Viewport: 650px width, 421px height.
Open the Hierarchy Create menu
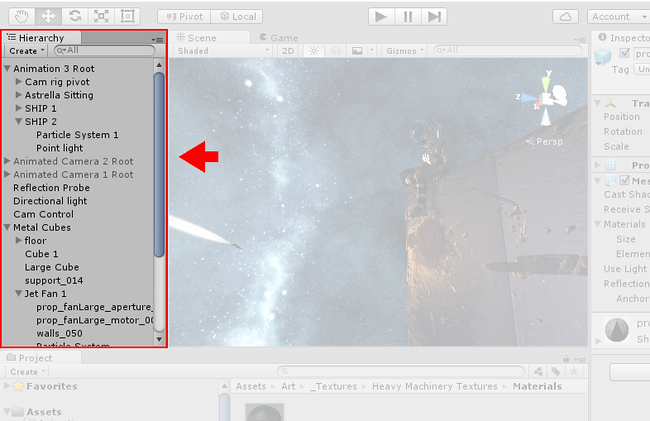point(26,51)
